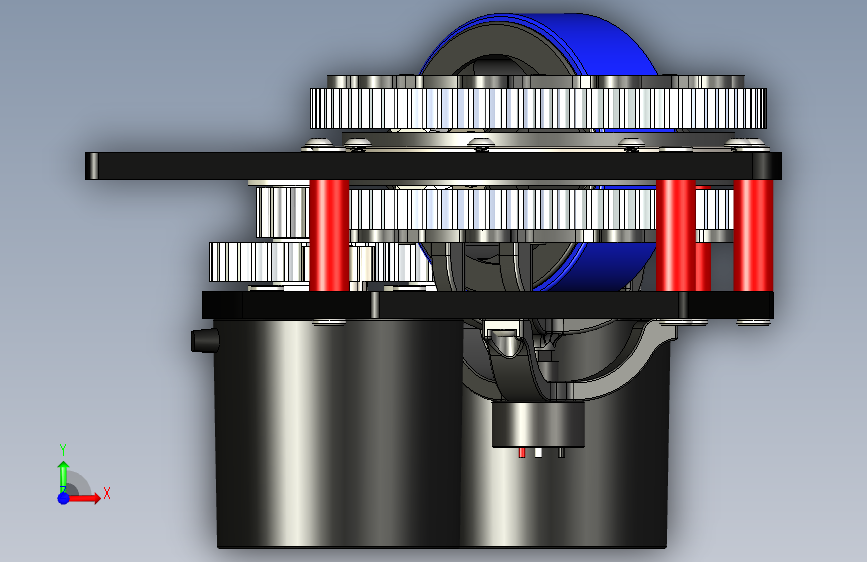Pick the small gear at lower left
This screenshot has height=562, width=867.
tap(259, 262)
